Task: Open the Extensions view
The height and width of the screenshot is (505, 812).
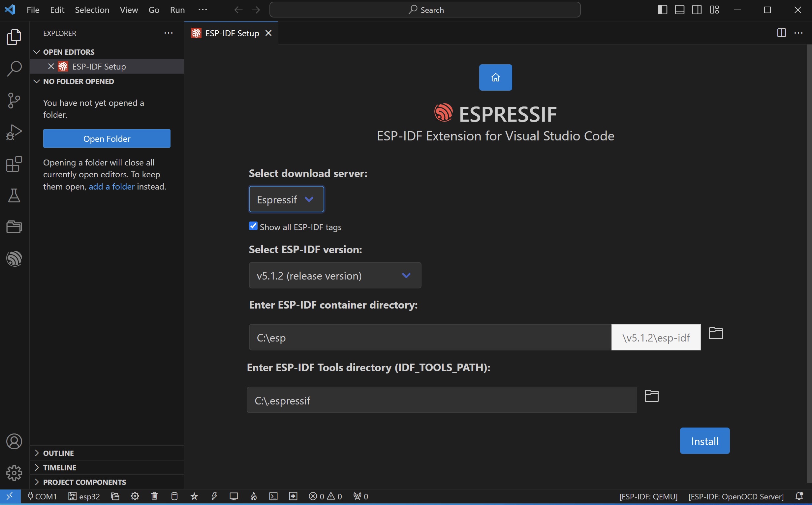Action: click(14, 164)
